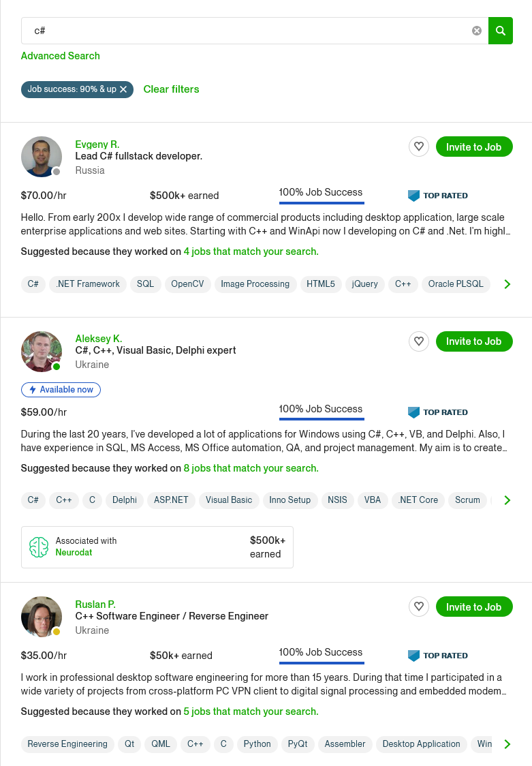The width and height of the screenshot is (532, 766).
Task: Open Advanced Search
Action: (60, 56)
